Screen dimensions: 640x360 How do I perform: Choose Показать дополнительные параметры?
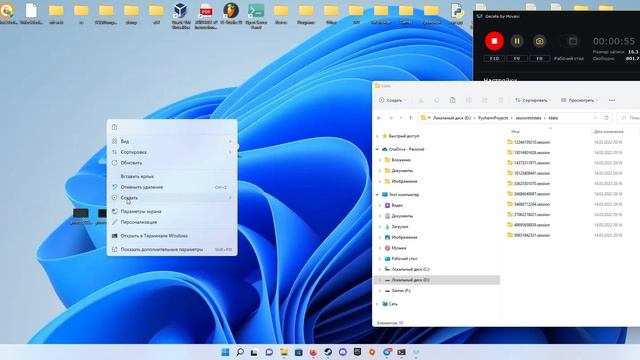[172, 249]
